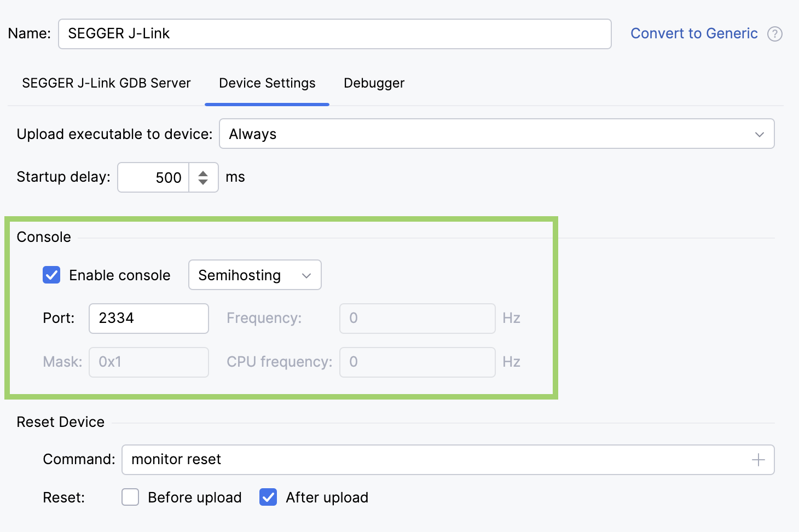Click the disabled CPU frequency field

[x=417, y=362]
